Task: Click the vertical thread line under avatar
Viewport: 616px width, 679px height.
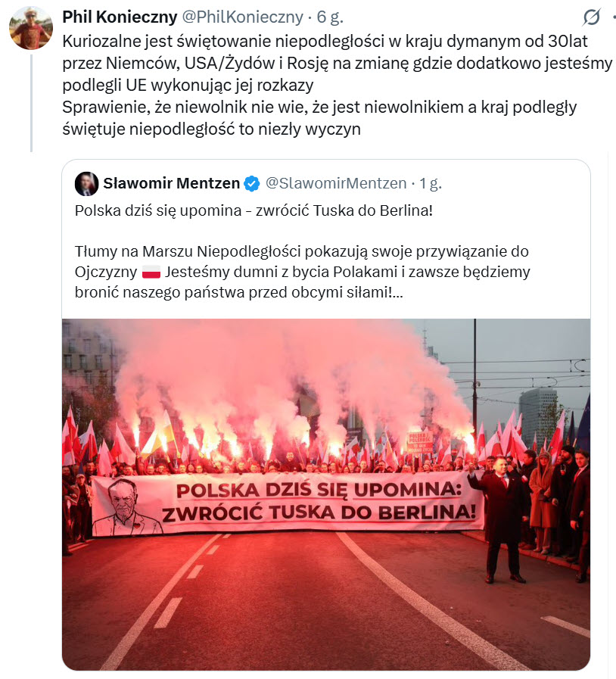Action: pyautogui.click(x=31, y=103)
